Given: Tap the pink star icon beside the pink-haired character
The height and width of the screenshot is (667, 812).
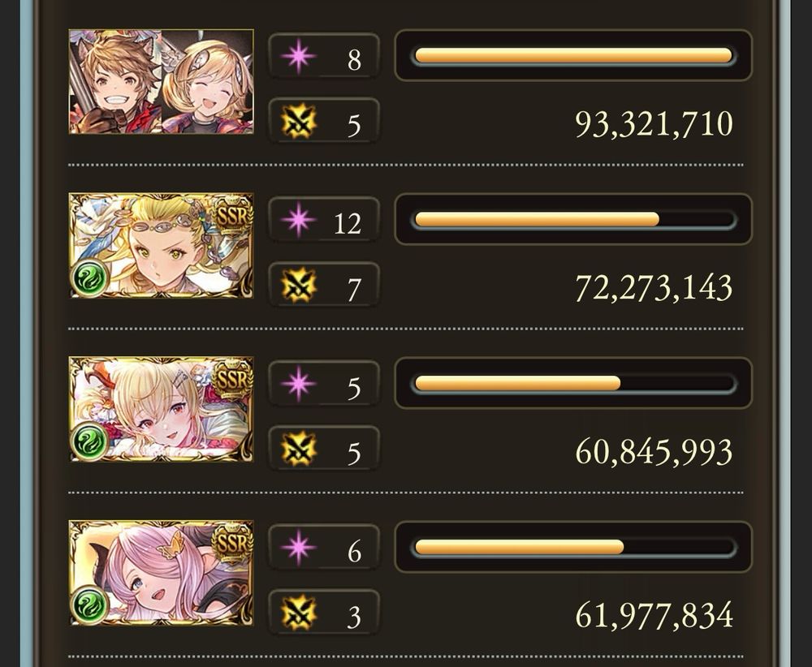Looking at the screenshot, I should tap(298, 548).
